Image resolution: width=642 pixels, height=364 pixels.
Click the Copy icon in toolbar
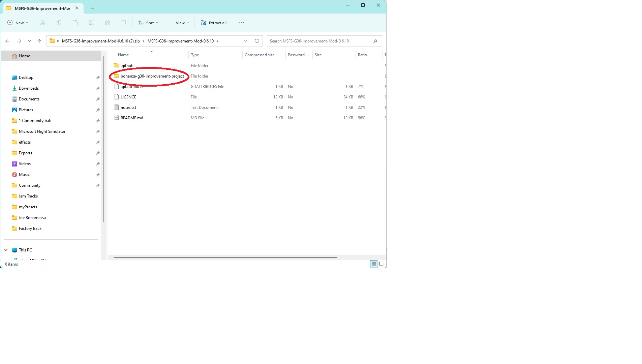pos(59,23)
